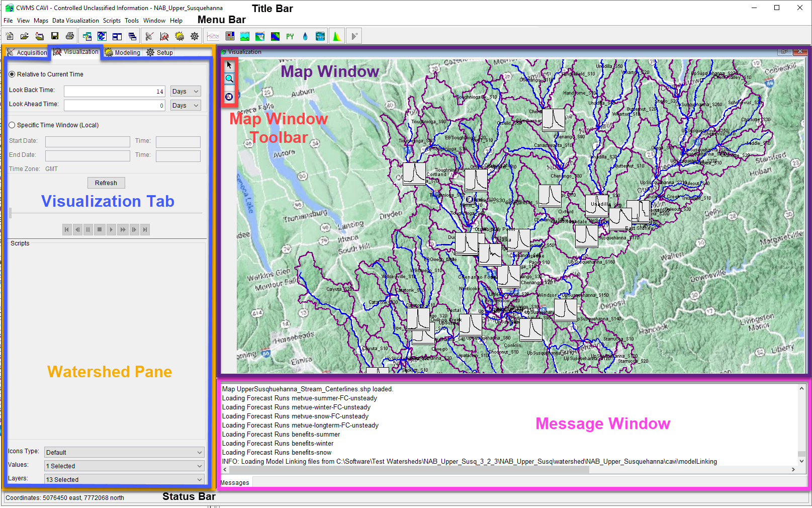Click the Setup gear toolbar icon
This screenshot has width=812, height=508.
[195, 36]
